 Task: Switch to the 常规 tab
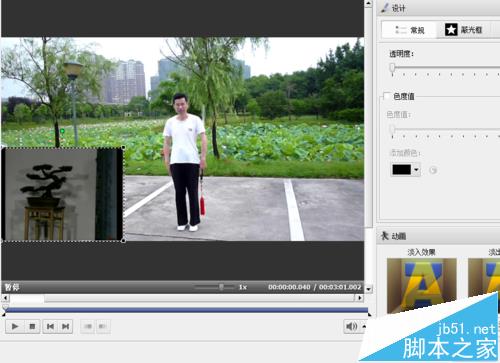tap(409, 30)
